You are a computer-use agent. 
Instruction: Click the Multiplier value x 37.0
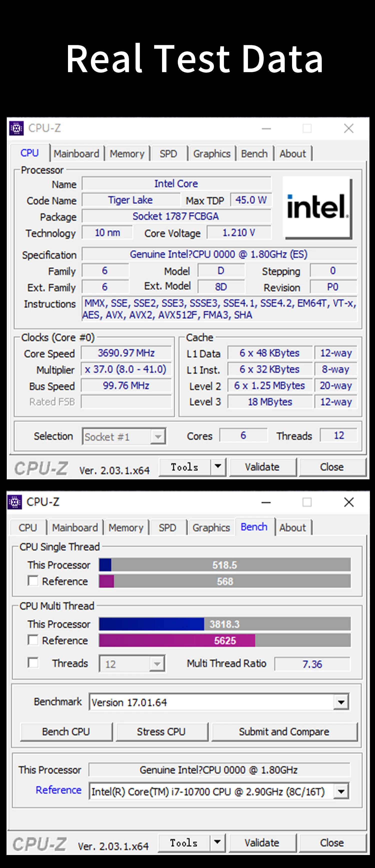pyautogui.click(x=126, y=369)
